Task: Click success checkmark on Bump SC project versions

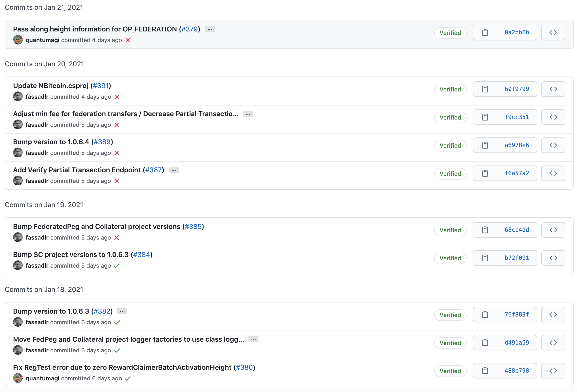Action: click(x=117, y=266)
